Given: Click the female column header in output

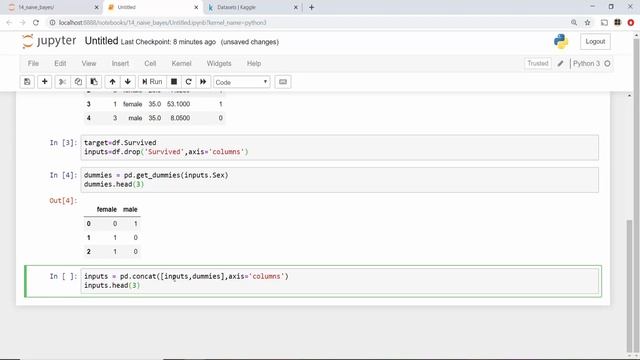Looking at the screenshot, I should pyautogui.click(x=107, y=209).
